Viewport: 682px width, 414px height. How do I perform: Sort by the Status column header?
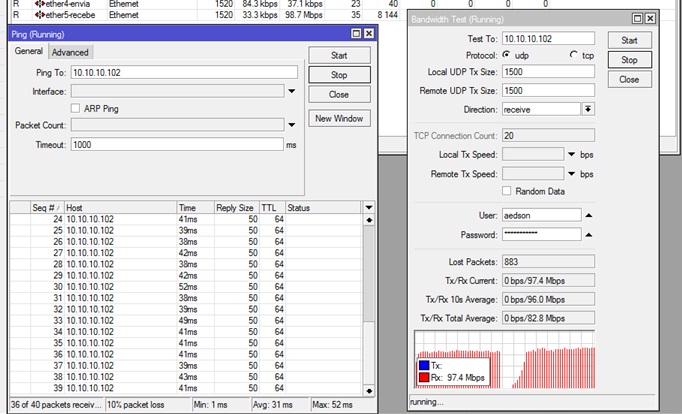coord(323,207)
